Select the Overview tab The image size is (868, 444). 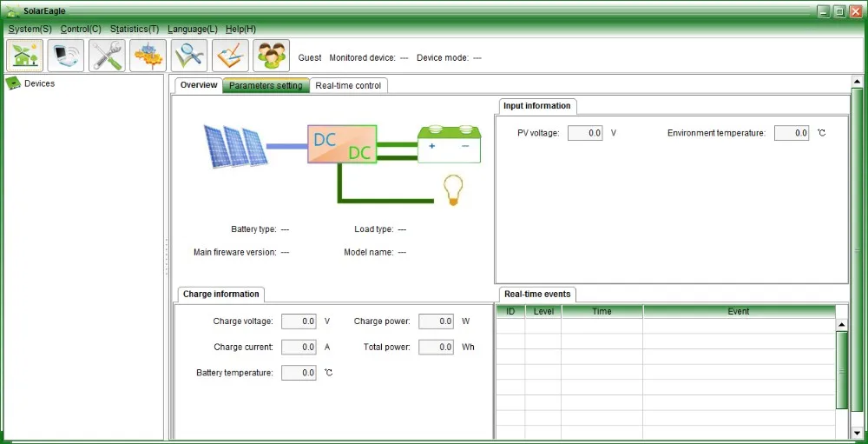point(199,85)
